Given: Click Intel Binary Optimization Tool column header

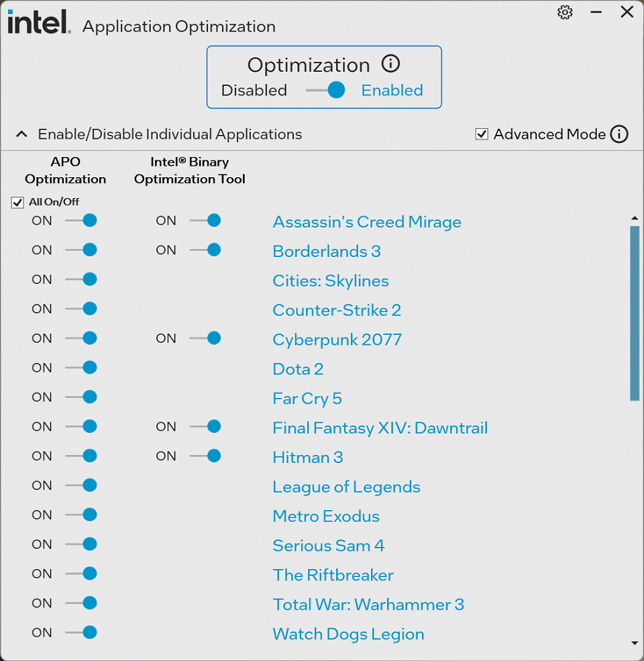Looking at the screenshot, I should (190, 170).
